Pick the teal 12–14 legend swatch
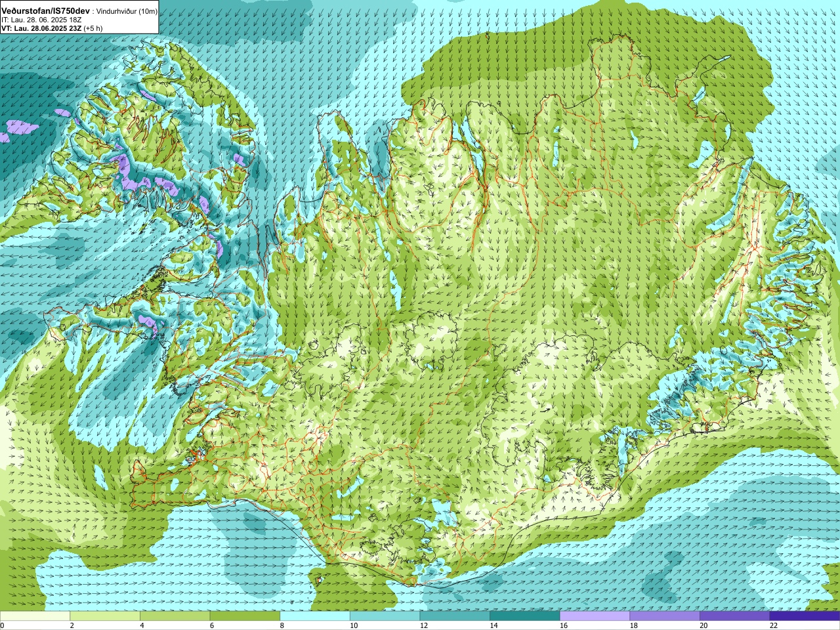 pyautogui.click(x=455, y=616)
